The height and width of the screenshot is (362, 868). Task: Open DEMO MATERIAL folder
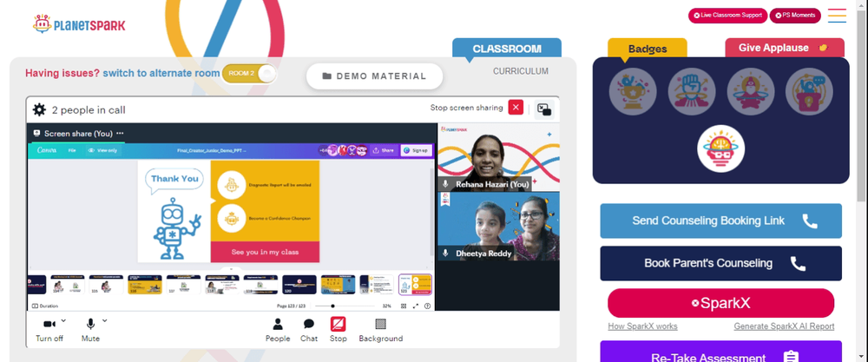tap(374, 76)
